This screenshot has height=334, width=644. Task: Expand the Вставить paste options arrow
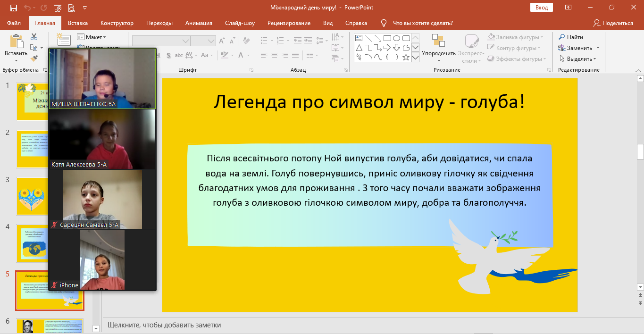click(x=16, y=60)
